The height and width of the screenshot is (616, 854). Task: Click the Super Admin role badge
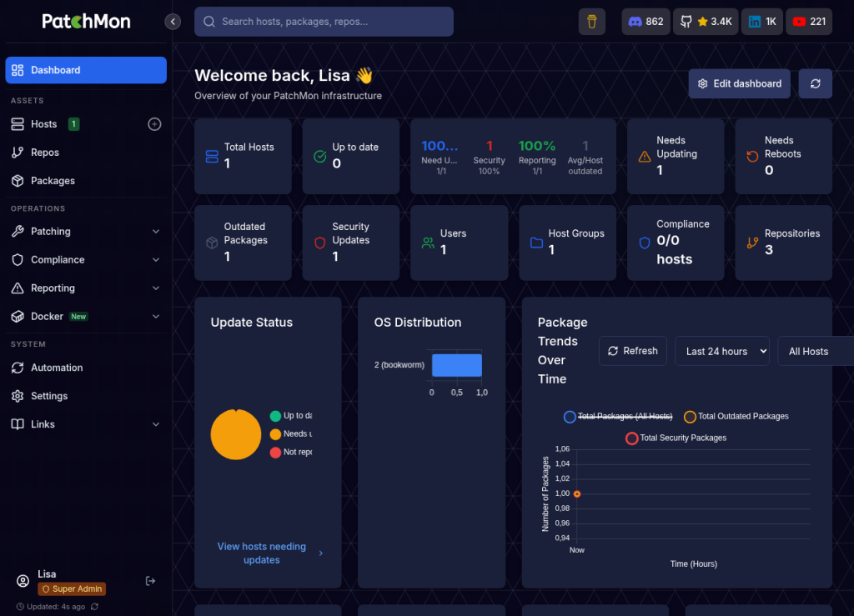72,588
